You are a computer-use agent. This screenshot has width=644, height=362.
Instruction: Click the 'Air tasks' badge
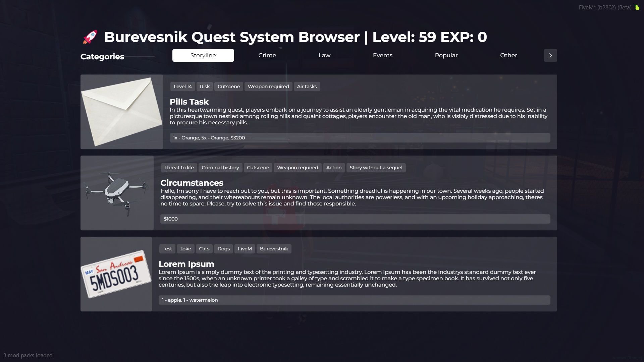point(307,86)
